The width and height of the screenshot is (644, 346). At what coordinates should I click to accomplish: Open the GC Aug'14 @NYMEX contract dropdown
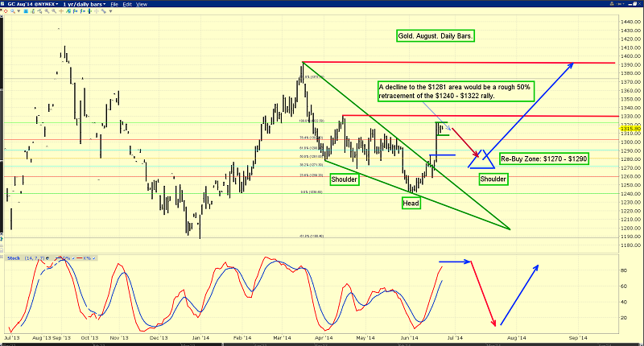[x=33, y=4]
